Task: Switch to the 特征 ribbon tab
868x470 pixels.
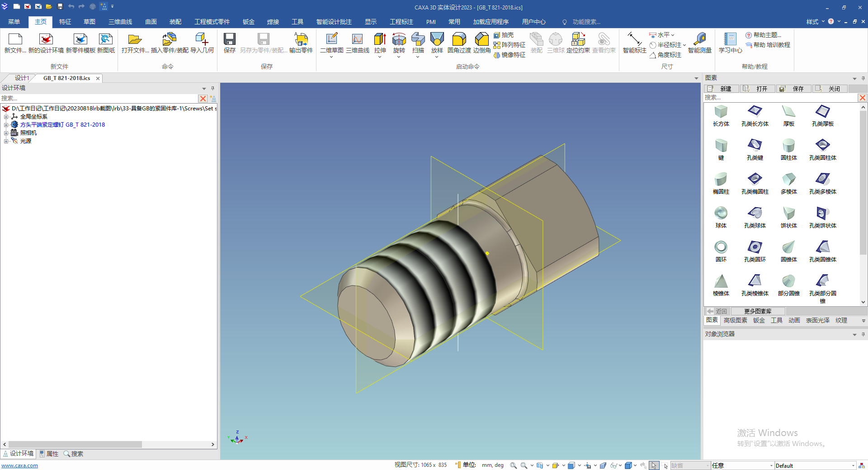Action: tap(65, 22)
